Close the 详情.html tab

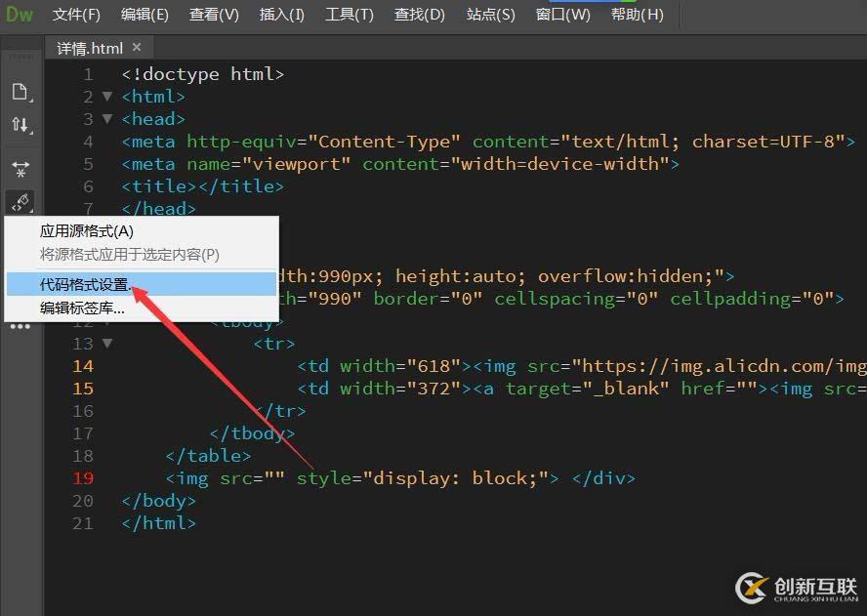point(137,48)
